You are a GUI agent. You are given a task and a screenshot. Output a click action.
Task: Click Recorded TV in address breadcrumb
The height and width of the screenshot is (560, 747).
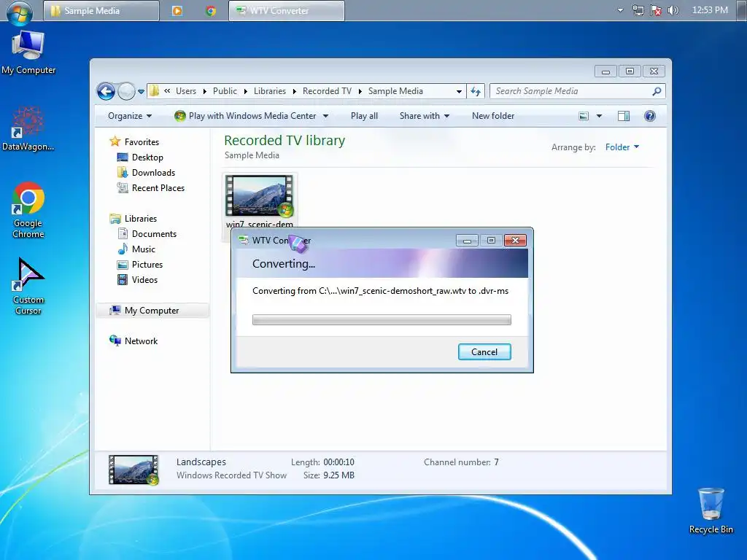[327, 91]
